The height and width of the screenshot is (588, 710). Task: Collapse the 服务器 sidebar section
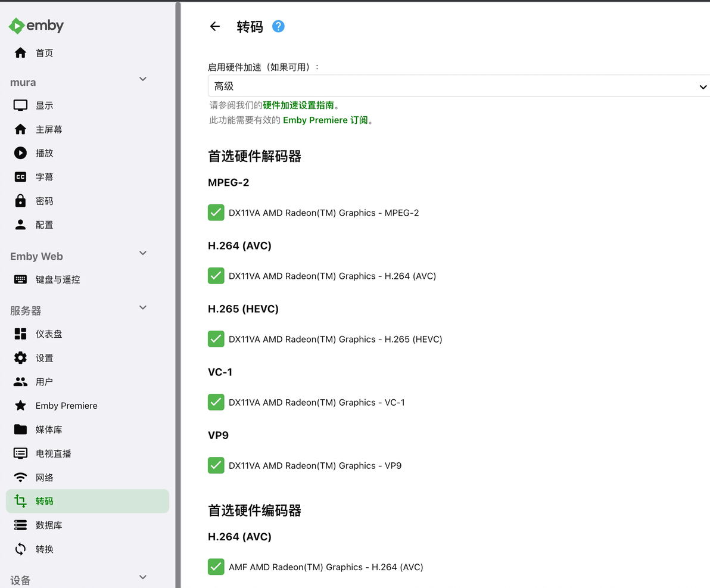(142, 307)
